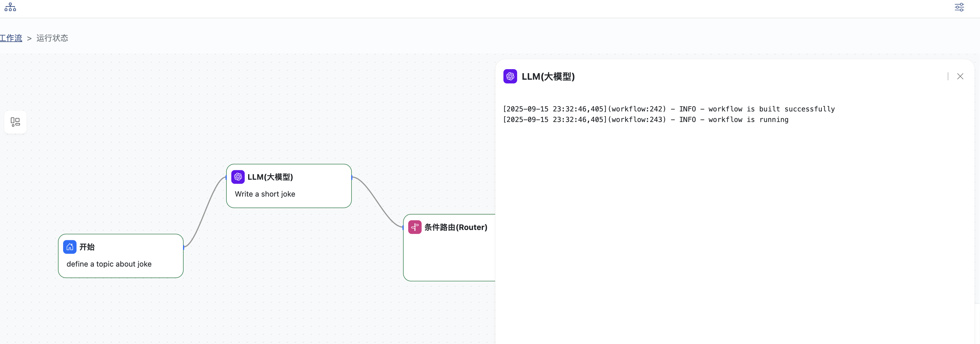Select the 开始 node title
Screen dimensions: 980x344
coord(87,247)
